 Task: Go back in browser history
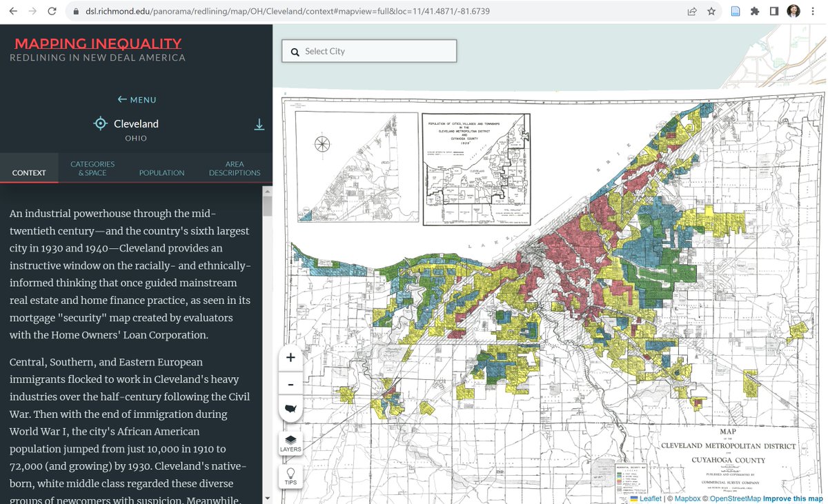click(12, 12)
